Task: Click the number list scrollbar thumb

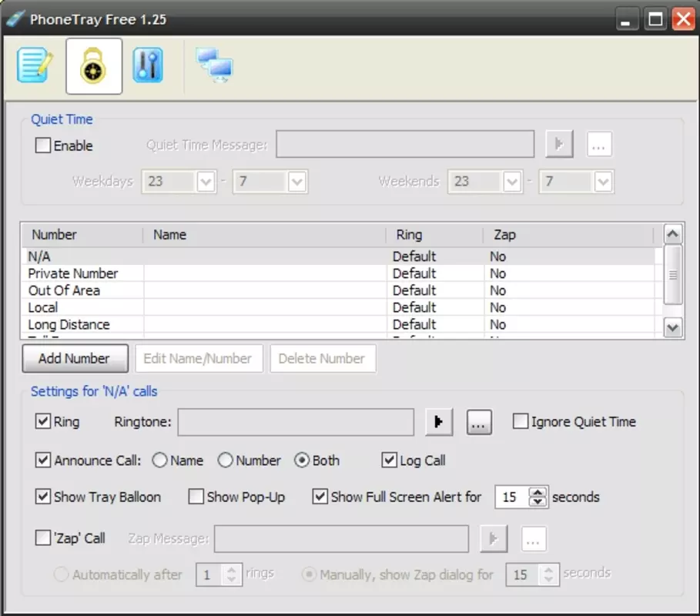Action: pos(673,275)
